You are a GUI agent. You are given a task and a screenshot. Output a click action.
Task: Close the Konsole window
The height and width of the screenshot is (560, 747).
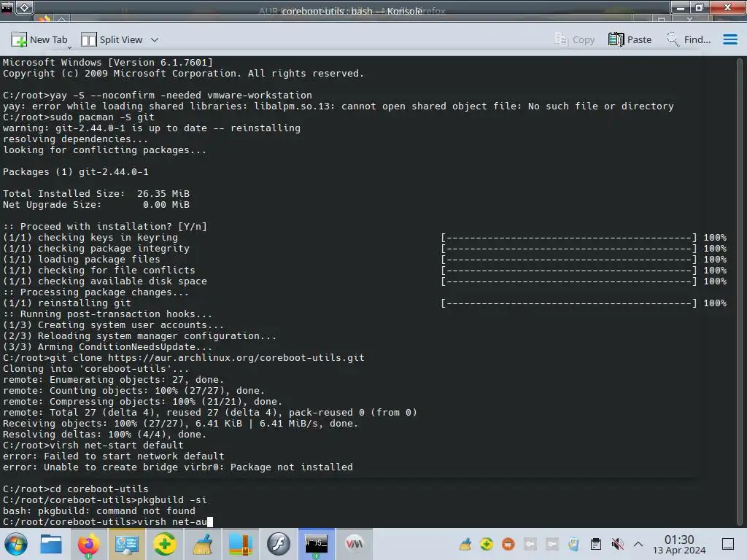pos(727,7)
